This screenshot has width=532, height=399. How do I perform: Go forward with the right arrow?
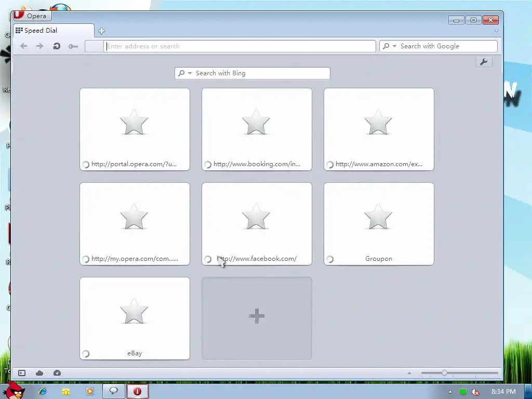(x=39, y=46)
